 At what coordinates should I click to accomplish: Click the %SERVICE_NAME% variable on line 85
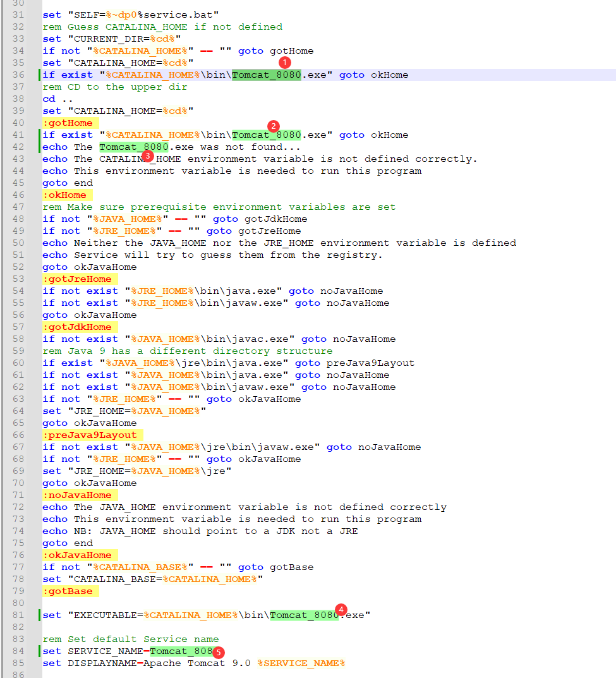coord(301,663)
